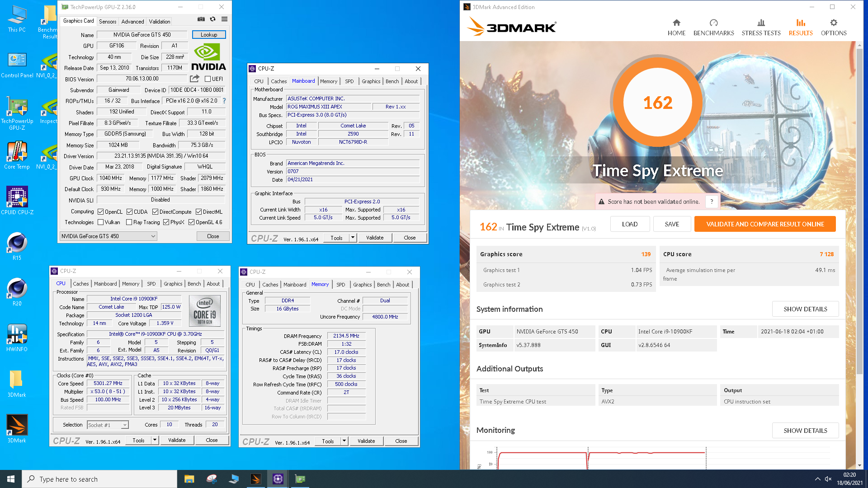868x488 pixels.
Task: Select the Bench tab in Memory CPU-Z window
Action: pyautogui.click(x=383, y=285)
